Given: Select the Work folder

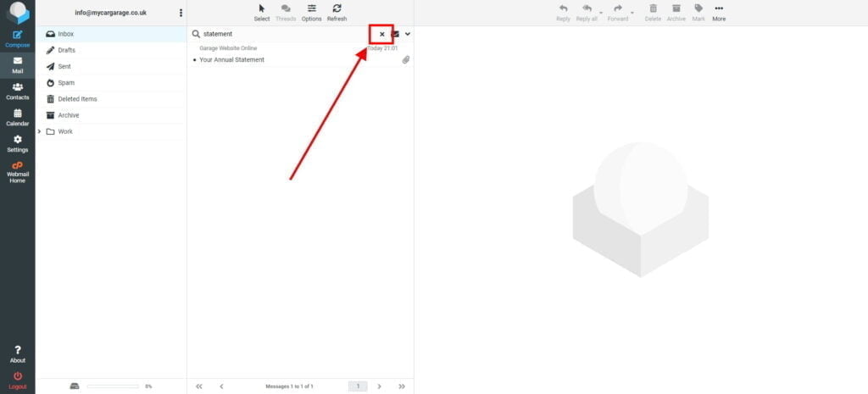Looking at the screenshot, I should pos(111,131).
